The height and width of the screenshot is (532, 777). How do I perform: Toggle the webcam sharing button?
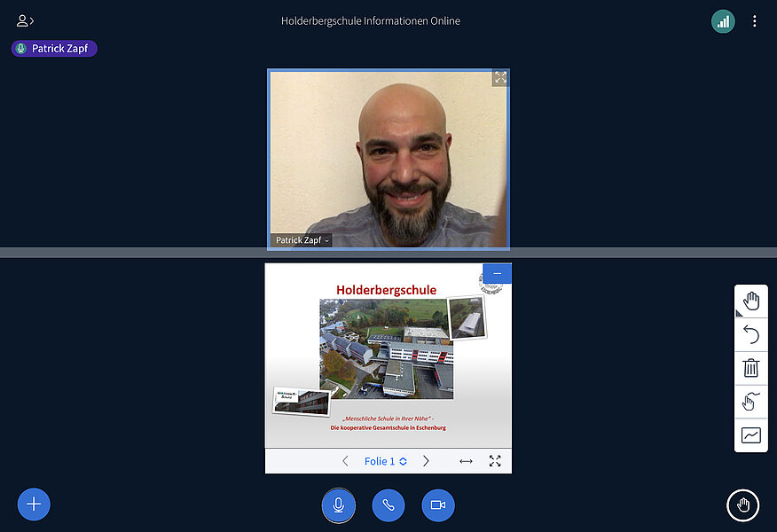437,505
